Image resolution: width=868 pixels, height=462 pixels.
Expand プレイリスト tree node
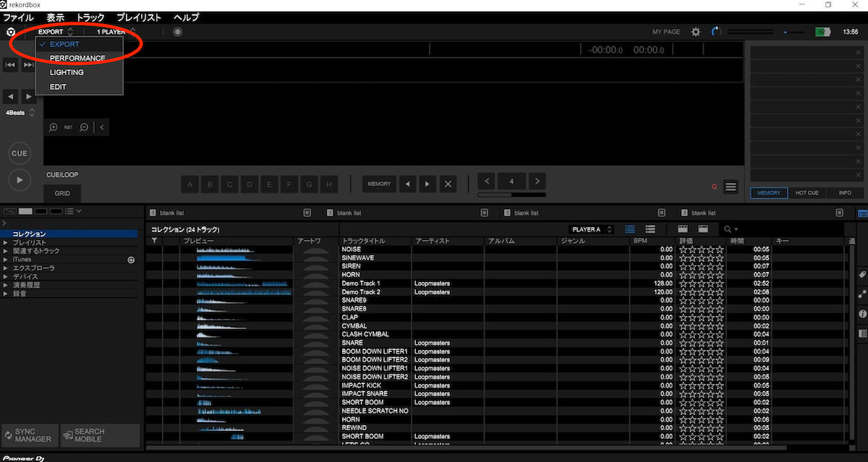point(6,243)
